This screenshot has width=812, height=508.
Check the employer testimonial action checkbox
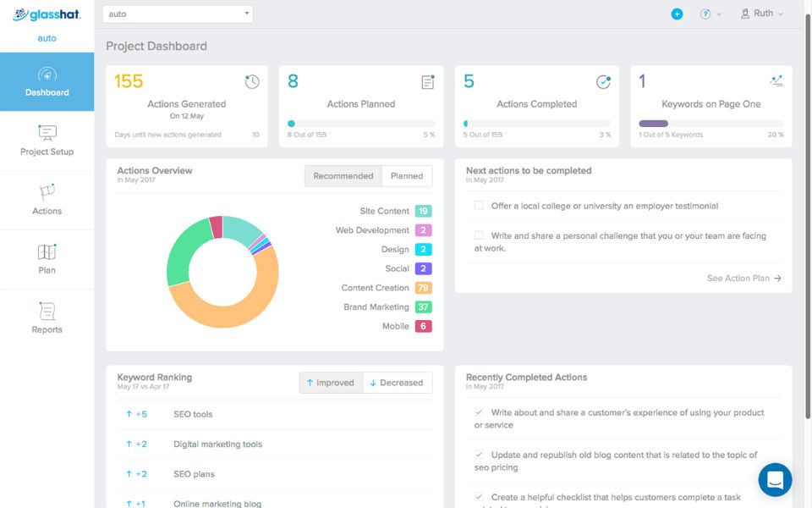479,206
